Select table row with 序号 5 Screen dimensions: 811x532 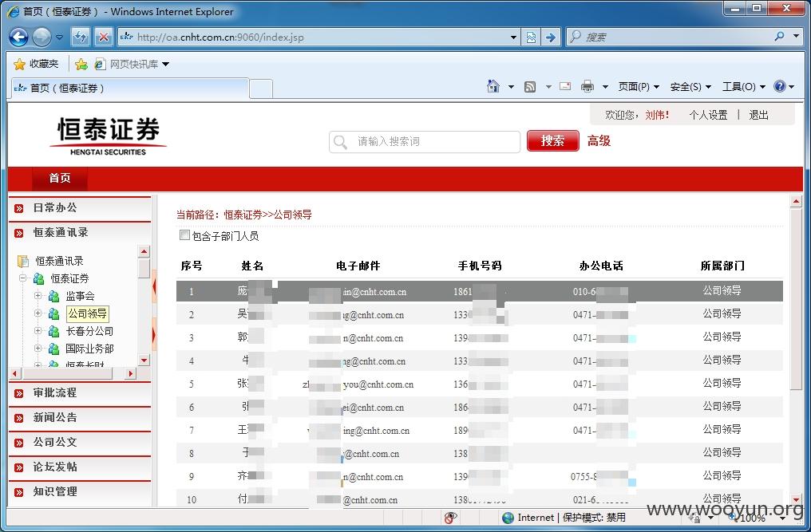click(480, 384)
